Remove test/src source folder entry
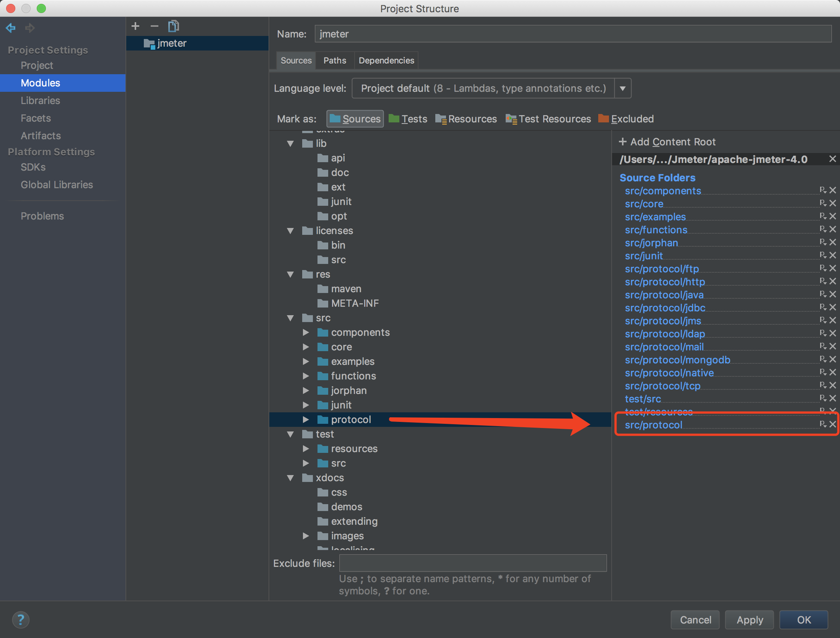The height and width of the screenshot is (638, 840). [833, 398]
